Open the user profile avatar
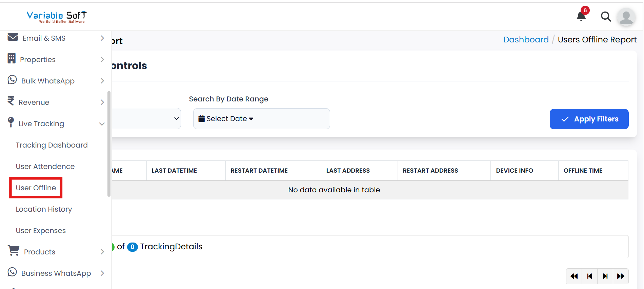 pos(626,17)
